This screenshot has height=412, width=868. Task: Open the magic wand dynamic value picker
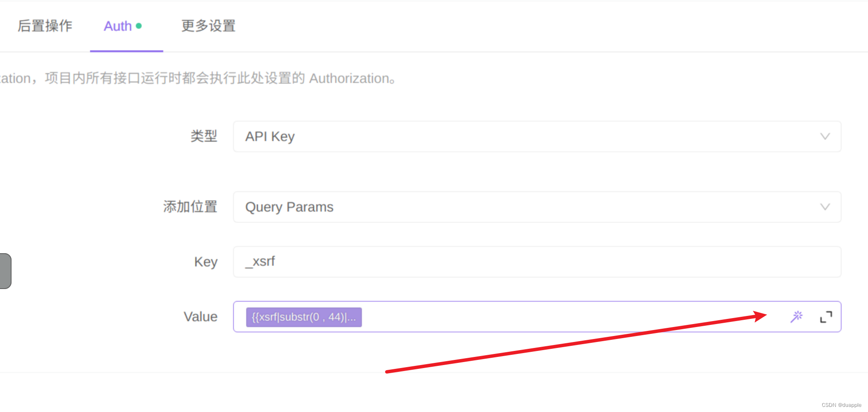click(x=796, y=316)
